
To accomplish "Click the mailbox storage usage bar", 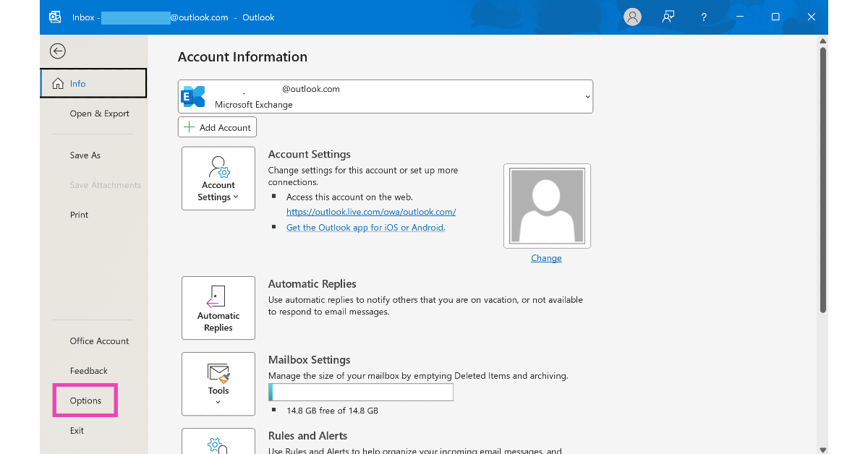I will click(361, 392).
